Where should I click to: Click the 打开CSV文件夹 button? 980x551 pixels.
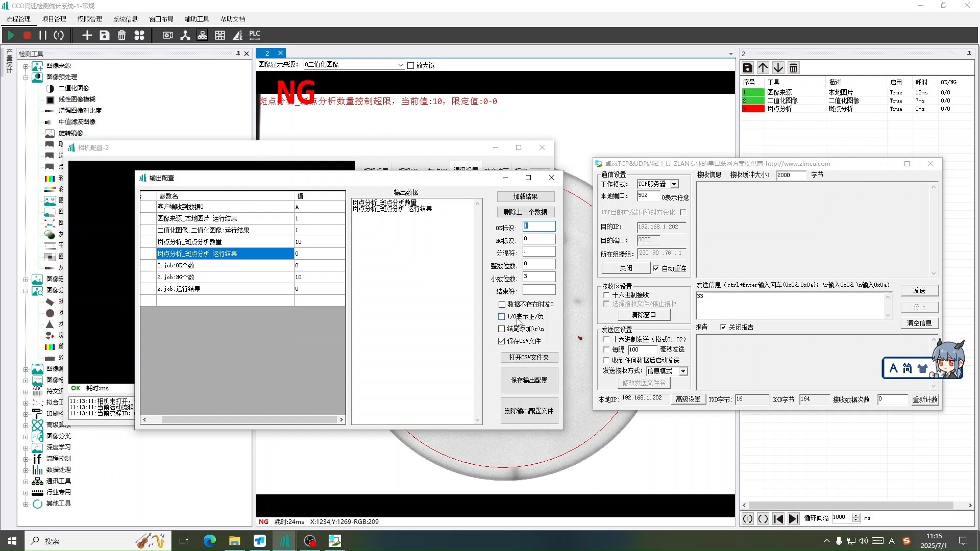point(529,358)
